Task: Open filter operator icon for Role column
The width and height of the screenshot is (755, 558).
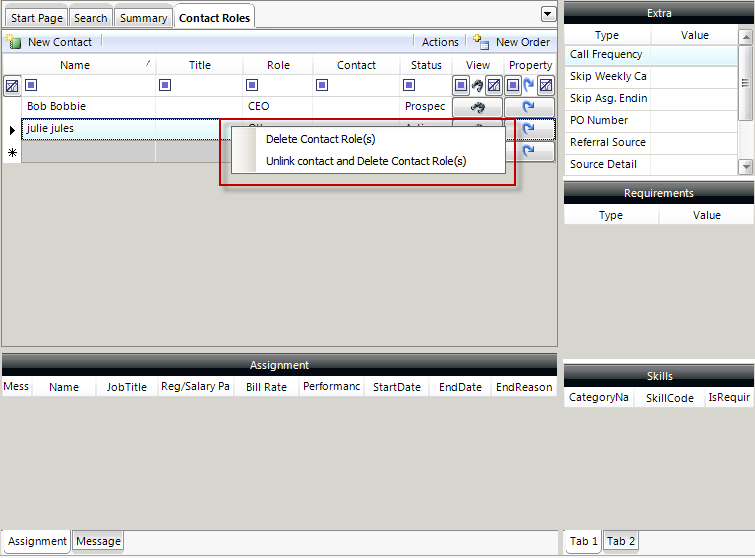Action: [252, 85]
